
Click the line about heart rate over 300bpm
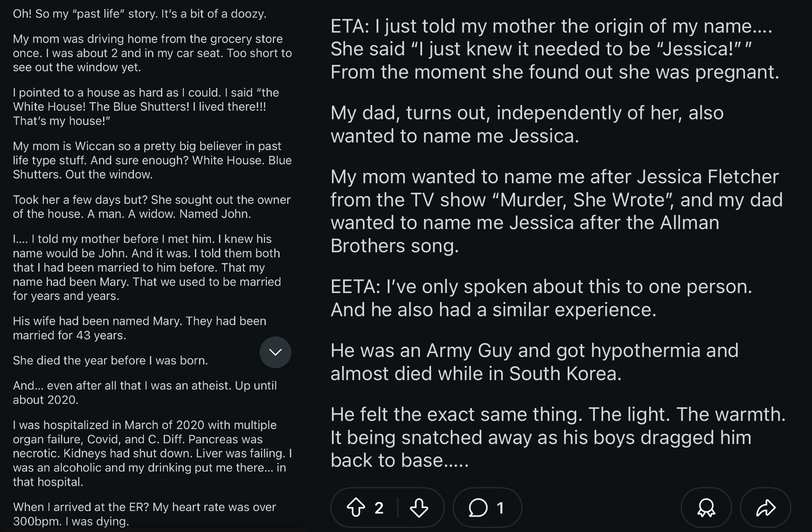point(144,514)
